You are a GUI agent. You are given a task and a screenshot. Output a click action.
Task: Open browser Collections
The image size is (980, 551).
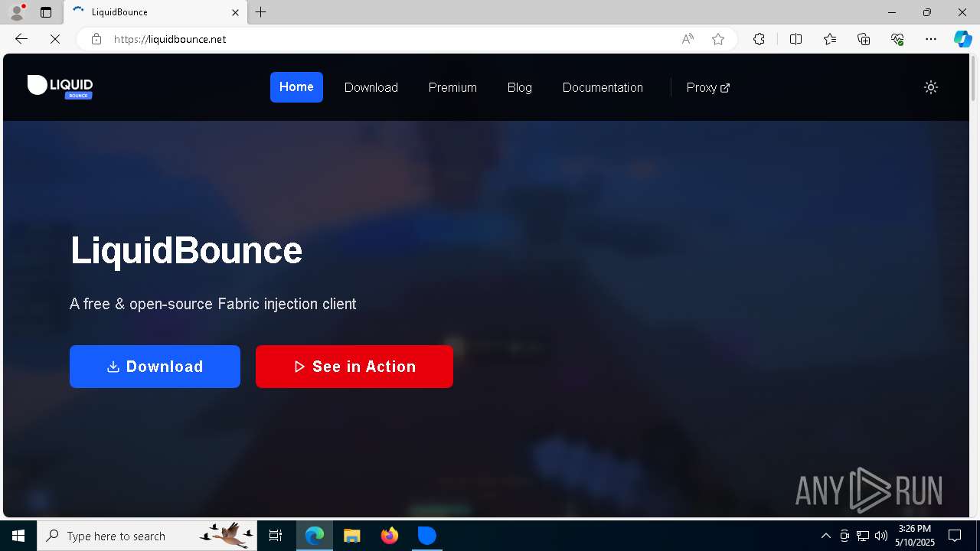pyautogui.click(x=864, y=39)
